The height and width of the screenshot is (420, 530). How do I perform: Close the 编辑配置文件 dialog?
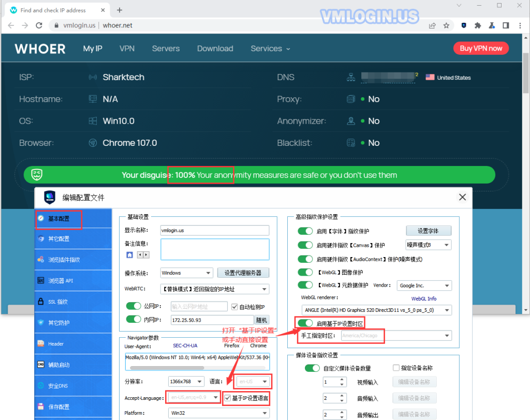[462, 197]
